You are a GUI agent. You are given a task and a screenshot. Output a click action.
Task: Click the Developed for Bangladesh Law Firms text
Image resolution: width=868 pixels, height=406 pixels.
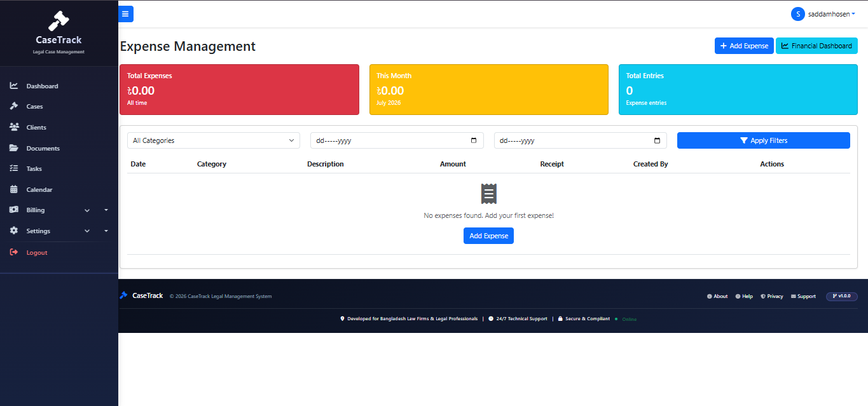(412, 319)
